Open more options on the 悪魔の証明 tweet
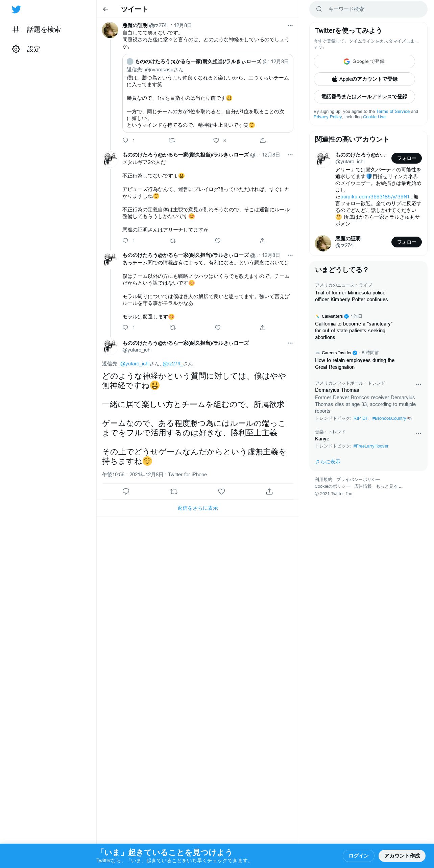This screenshot has width=434, height=868. (290, 25)
